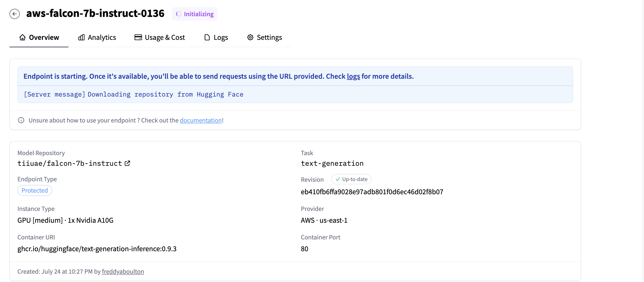Open the documentation link
644x282 pixels.
(x=201, y=120)
